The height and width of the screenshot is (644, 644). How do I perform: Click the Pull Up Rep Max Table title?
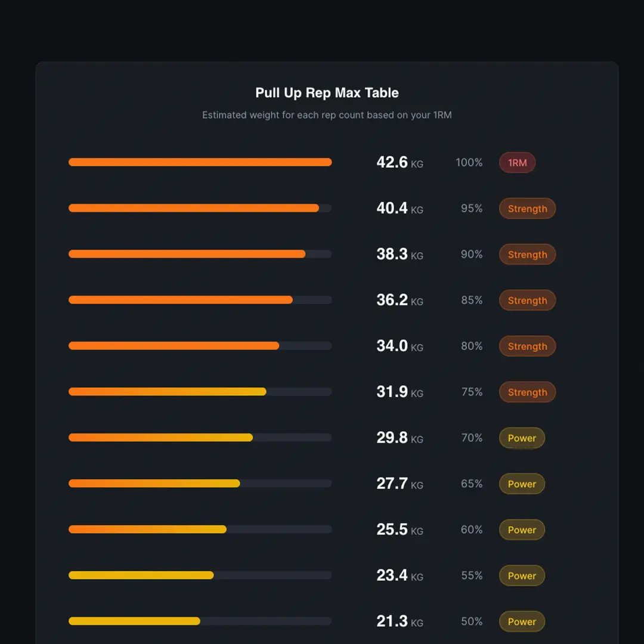(x=327, y=93)
